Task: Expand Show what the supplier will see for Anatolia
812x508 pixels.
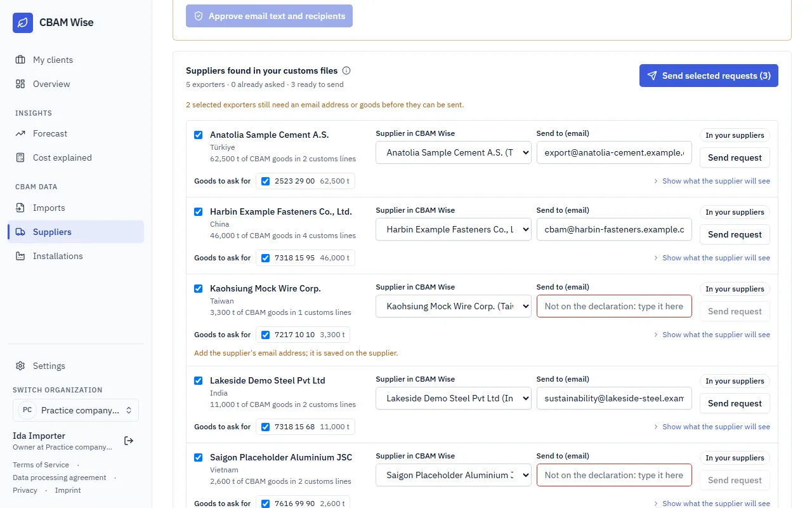Action: (712, 181)
